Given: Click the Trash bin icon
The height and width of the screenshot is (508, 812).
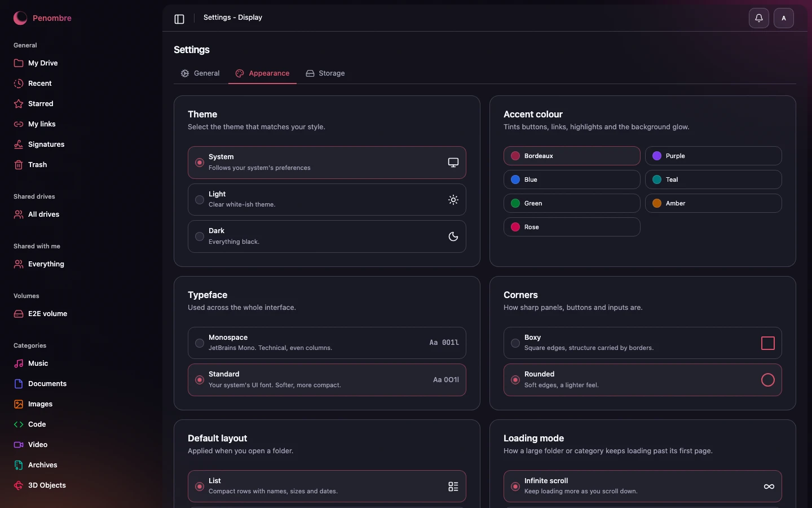Looking at the screenshot, I should coord(19,165).
